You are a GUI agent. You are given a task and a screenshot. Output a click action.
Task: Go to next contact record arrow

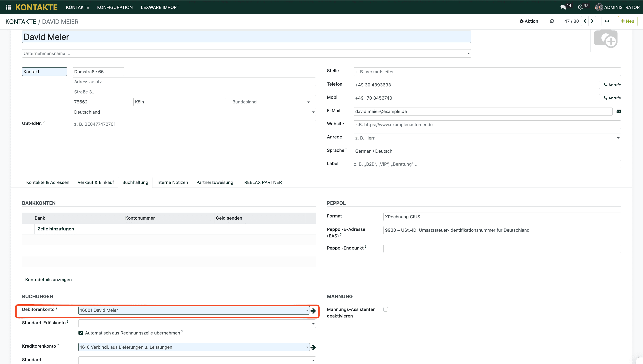(x=592, y=21)
